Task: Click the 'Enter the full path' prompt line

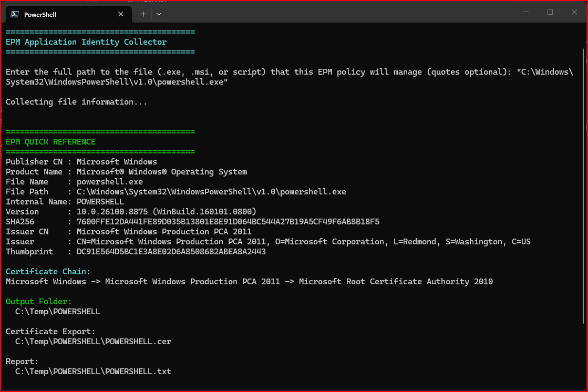Action: coord(289,77)
